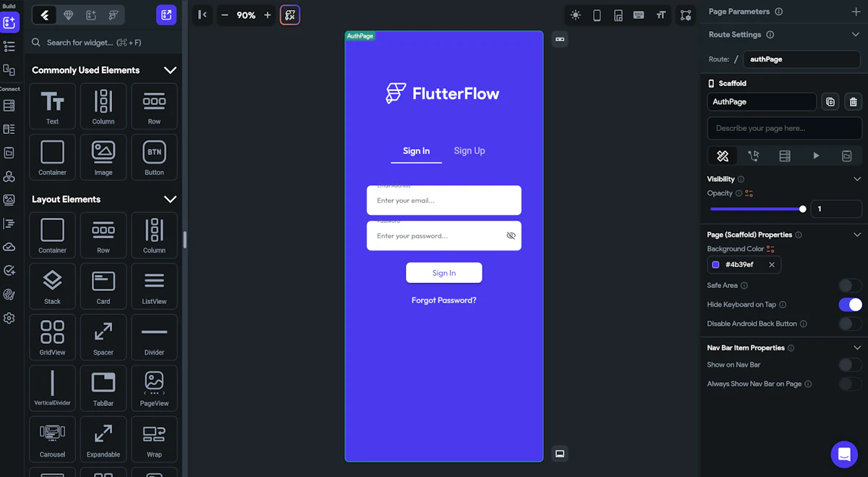868x477 pixels.
Task: Toggle Always Show Nav Bar on Page switch
Action: (850, 384)
